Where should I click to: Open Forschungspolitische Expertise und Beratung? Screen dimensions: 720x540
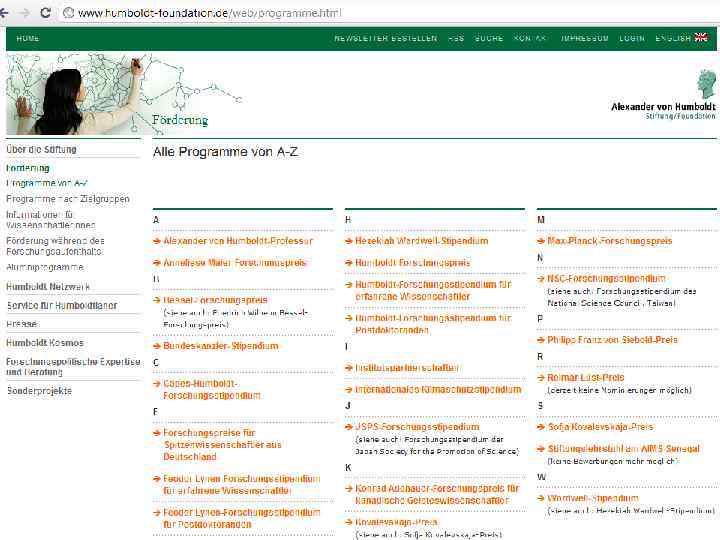coord(73,367)
